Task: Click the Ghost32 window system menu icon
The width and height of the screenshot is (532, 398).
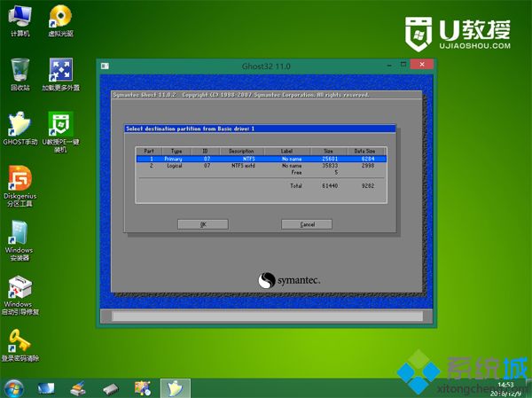Action: [105, 66]
